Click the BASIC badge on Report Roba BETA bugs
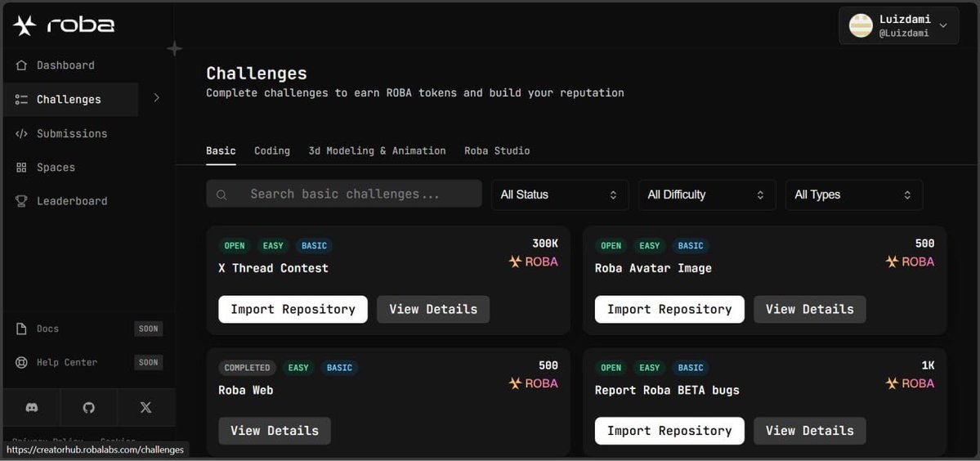 [691, 367]
